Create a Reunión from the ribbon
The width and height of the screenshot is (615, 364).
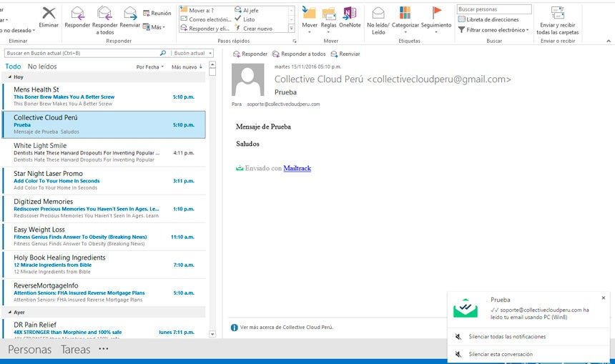click(157, 13)
